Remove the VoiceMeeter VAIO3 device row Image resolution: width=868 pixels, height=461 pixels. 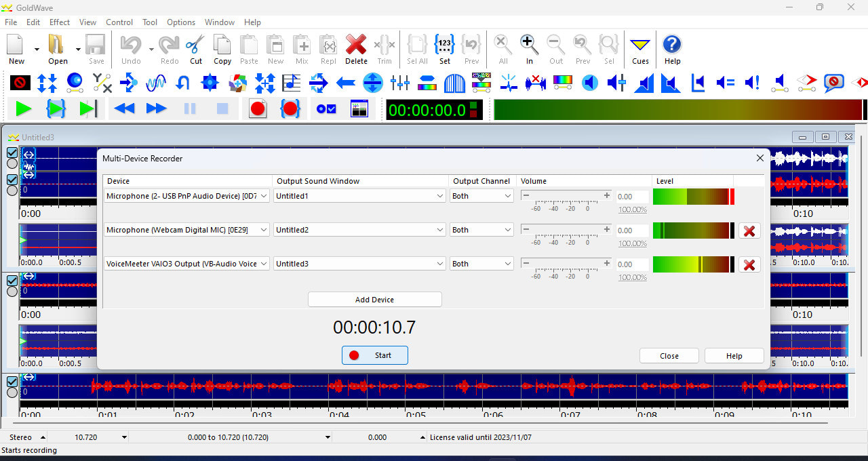pyautogui.click(x=749, y=265)
